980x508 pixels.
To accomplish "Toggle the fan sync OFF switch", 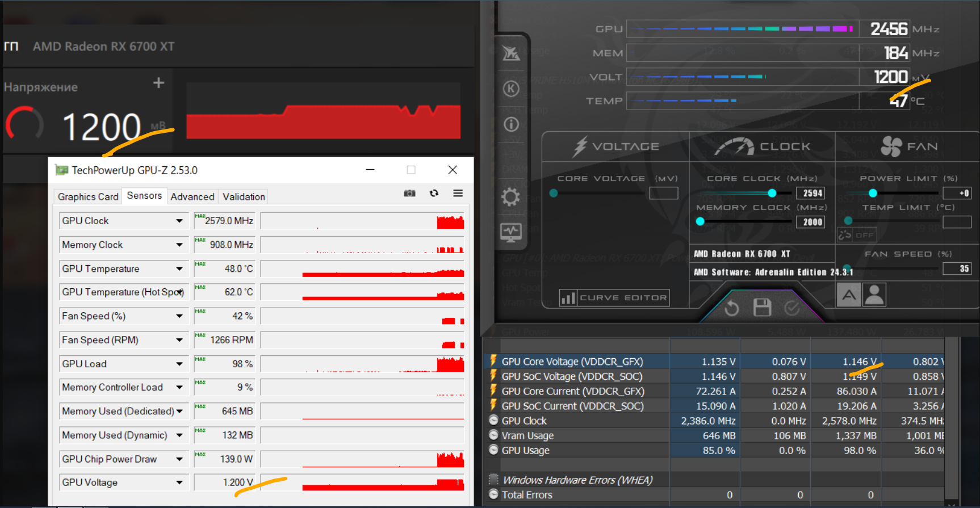I will tap(857, 234).
